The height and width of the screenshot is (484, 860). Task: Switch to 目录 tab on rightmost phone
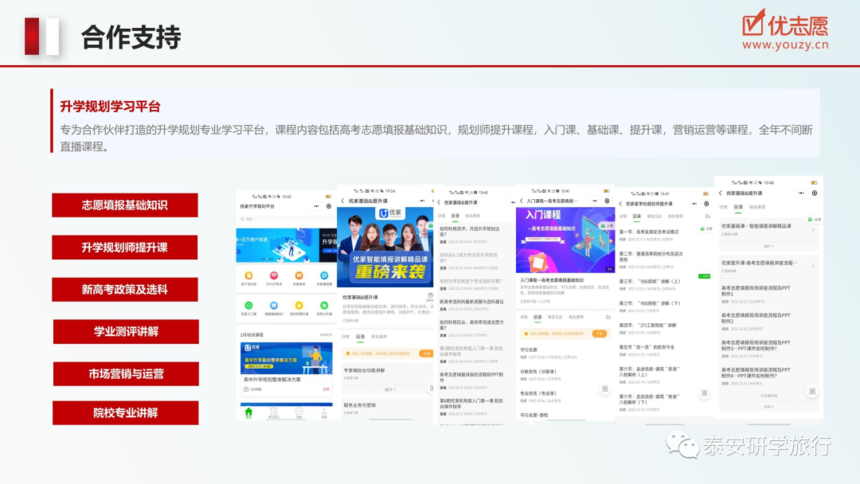738,207
